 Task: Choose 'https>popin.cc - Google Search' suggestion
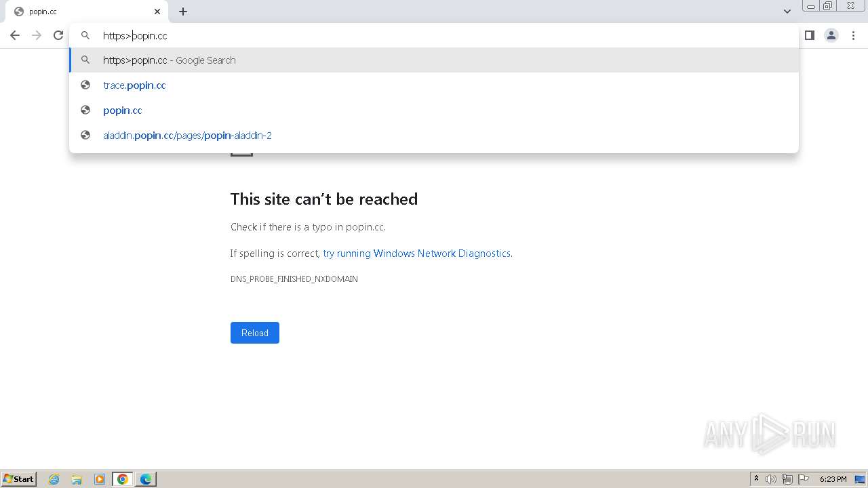point(434,60)
